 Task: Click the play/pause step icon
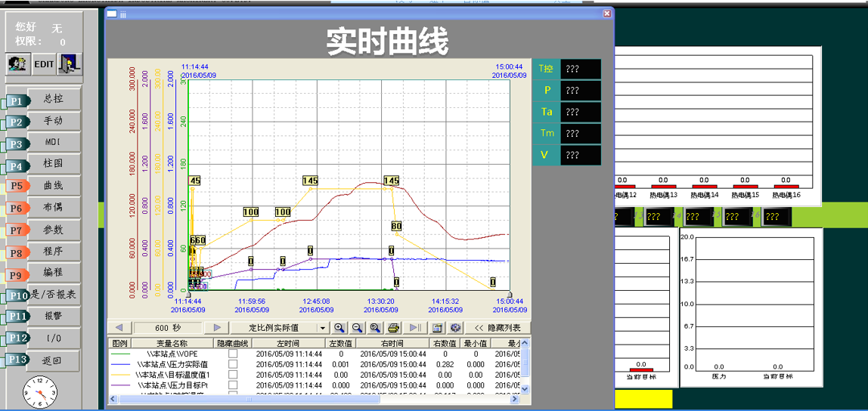417,327
